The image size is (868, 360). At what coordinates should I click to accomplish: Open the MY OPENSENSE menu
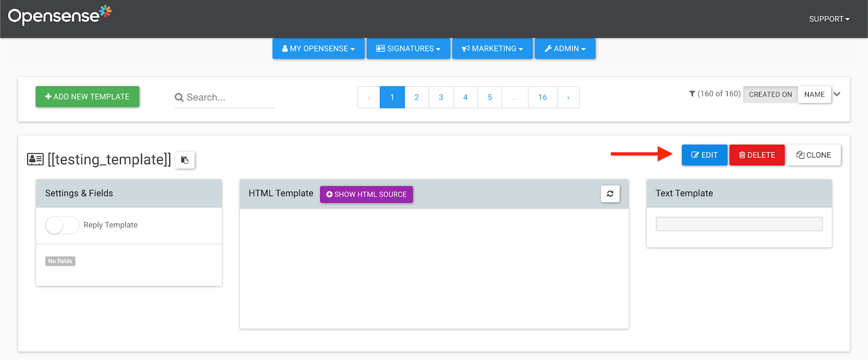coord(318,49)
